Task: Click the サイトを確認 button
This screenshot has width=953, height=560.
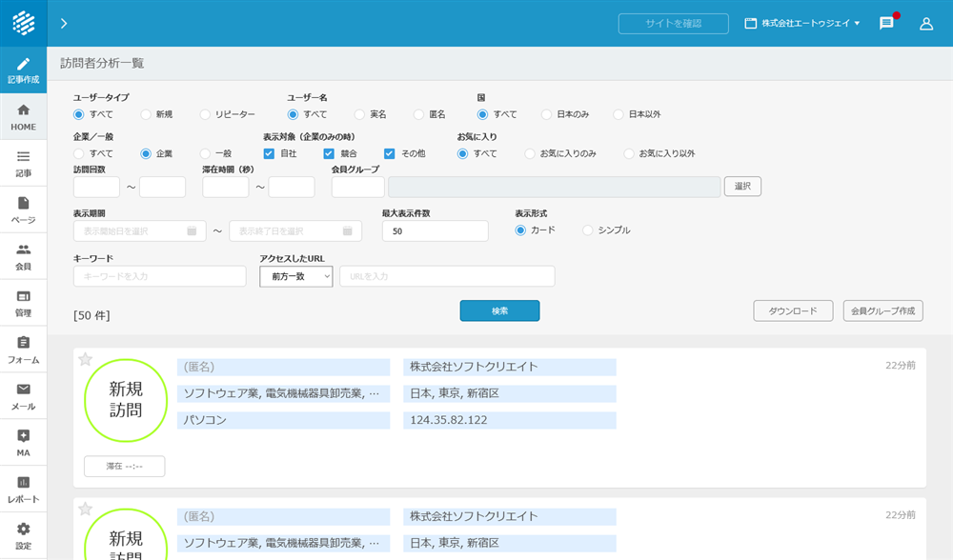Action: [x=674, y=23]
